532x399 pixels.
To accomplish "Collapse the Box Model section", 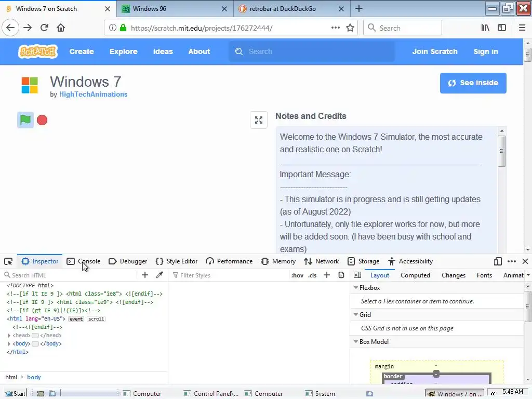I will [356, 342].
